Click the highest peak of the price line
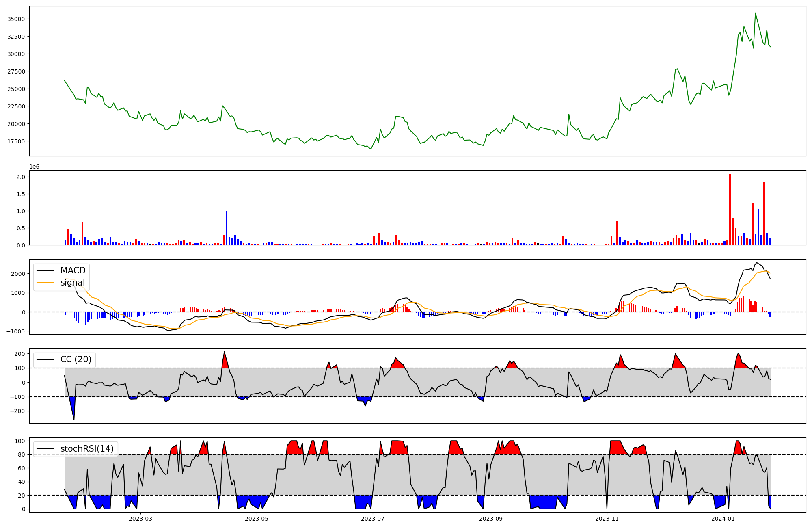The image size is (812, 528). [755, 13]
